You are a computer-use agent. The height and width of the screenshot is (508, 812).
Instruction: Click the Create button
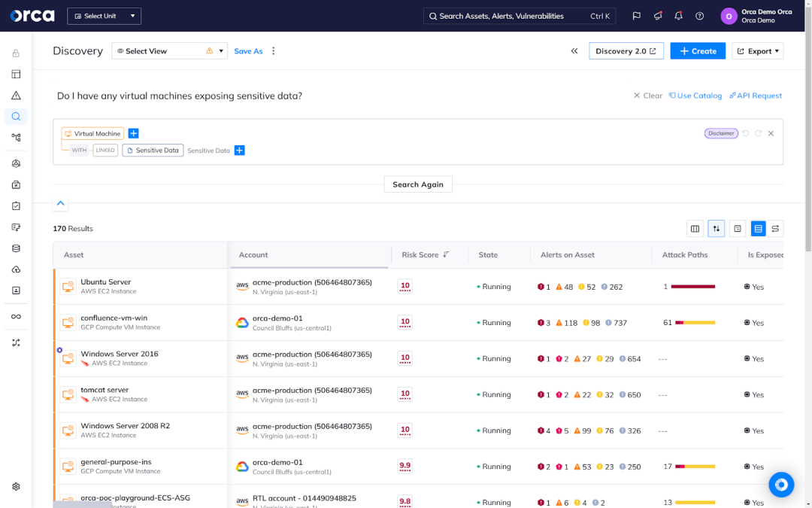coord(698,51)
